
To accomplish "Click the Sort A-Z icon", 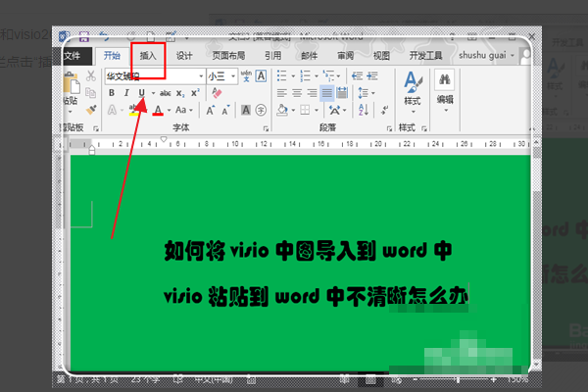I will click(364, 110).
